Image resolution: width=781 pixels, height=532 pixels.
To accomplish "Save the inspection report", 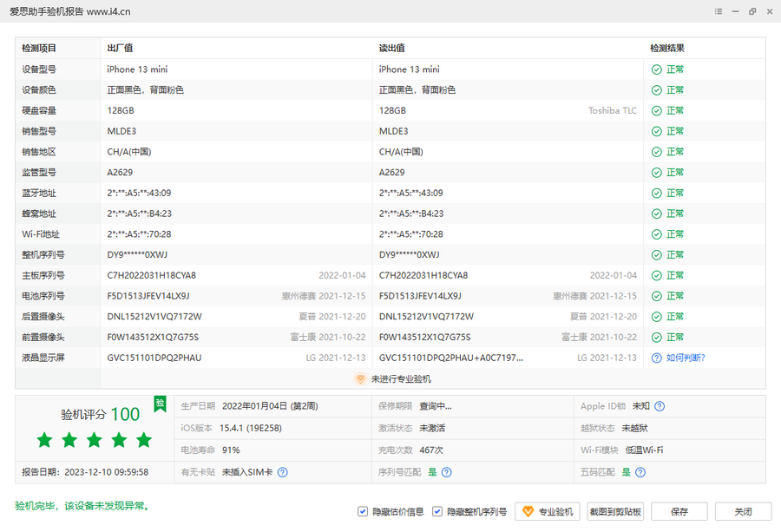I will [679, 511].
